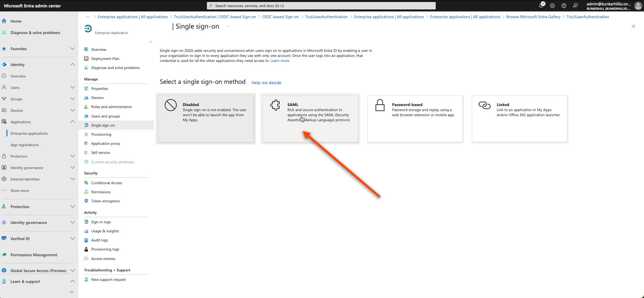The image size is (644, 298).
Task: Collapse the Identity section chevron
Action: [72, 64]
